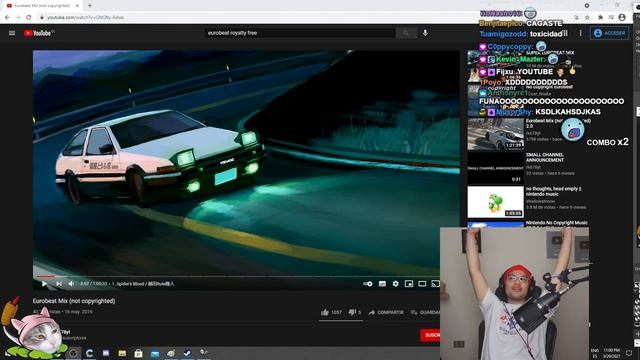Go to YouTube home via logo
The image size is (640, 360).
[38, 33]
